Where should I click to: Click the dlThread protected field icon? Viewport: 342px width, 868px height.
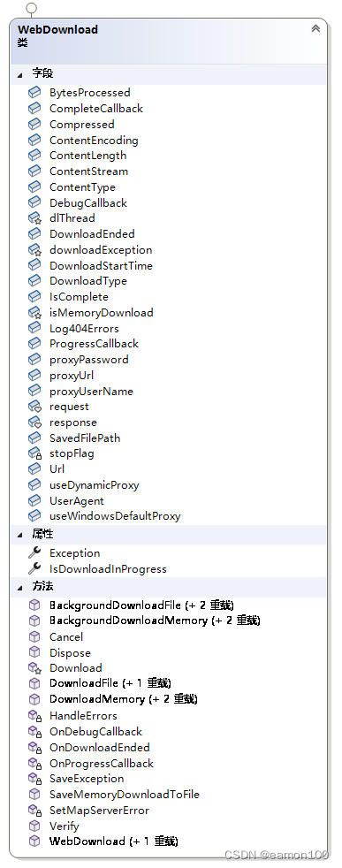tap(34, 218)
